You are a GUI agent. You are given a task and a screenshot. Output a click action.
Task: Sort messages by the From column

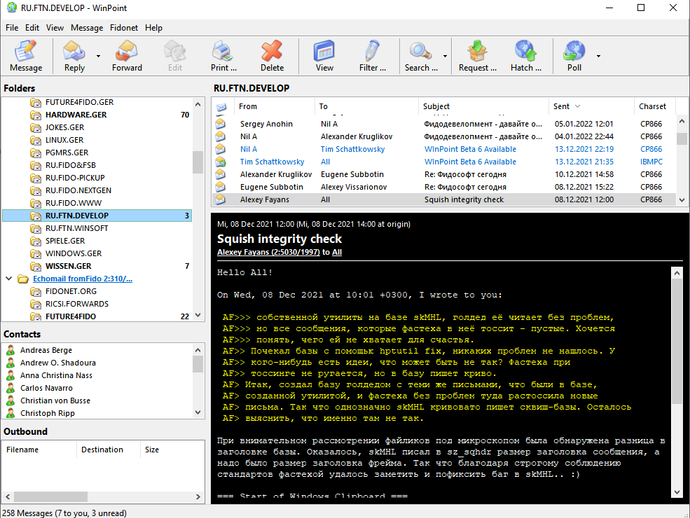[275, 106]
